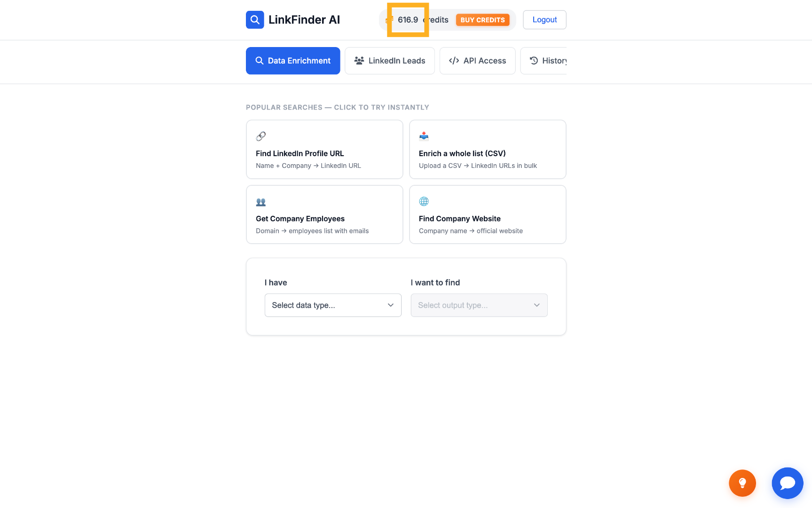Try the Find Company Website card
The image size is (812, 508).
(x=488, y=214)
